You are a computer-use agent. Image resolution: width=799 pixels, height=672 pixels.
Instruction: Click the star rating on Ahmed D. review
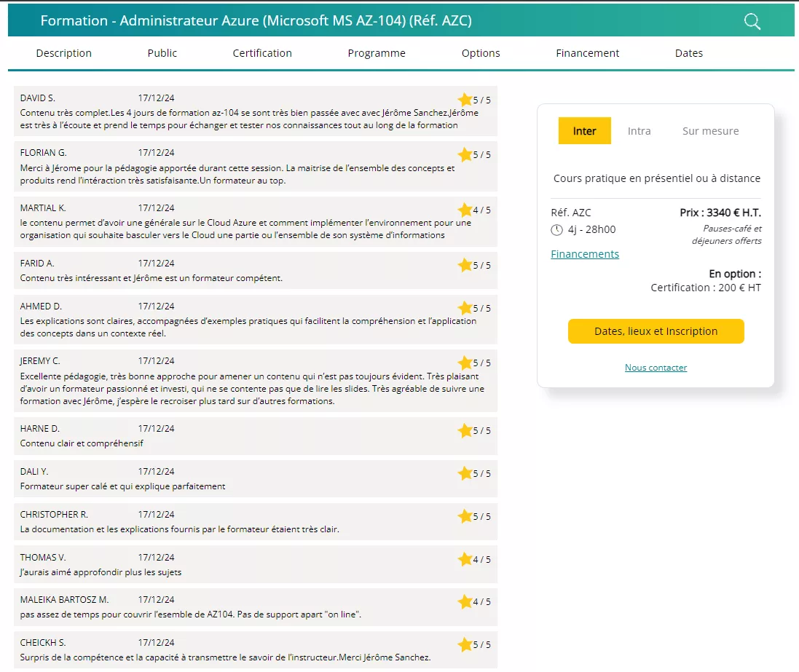(465, 308)
